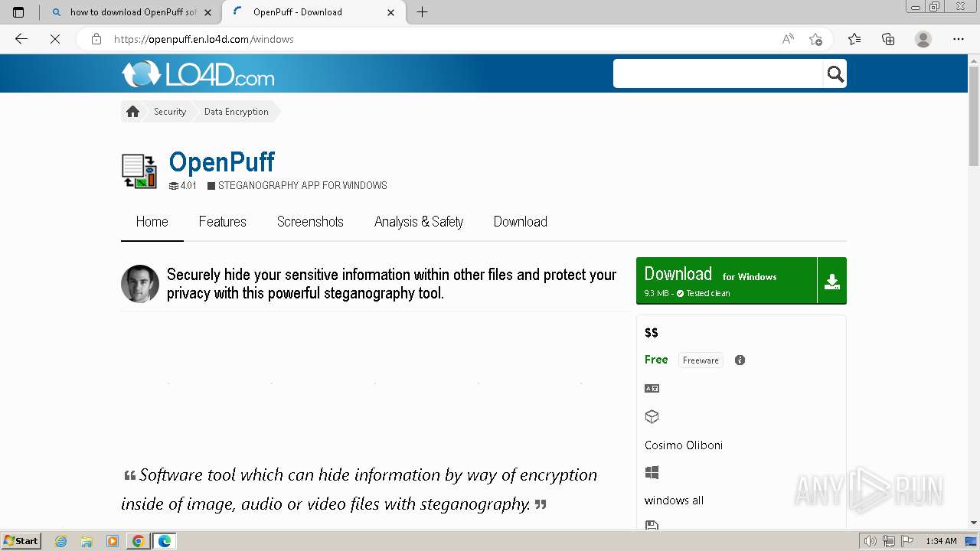Go back with the browser back arrow
This screenshot has height=551, width=980.
[21, 39]
